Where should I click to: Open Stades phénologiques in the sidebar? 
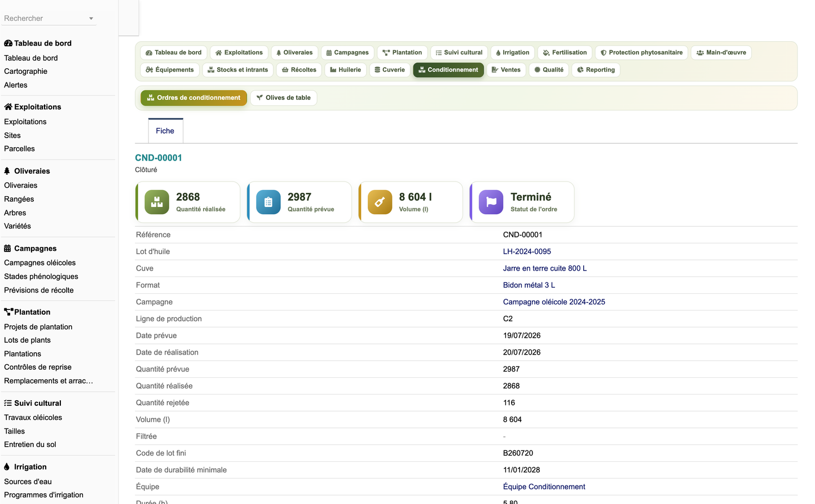tap(41, 276)
